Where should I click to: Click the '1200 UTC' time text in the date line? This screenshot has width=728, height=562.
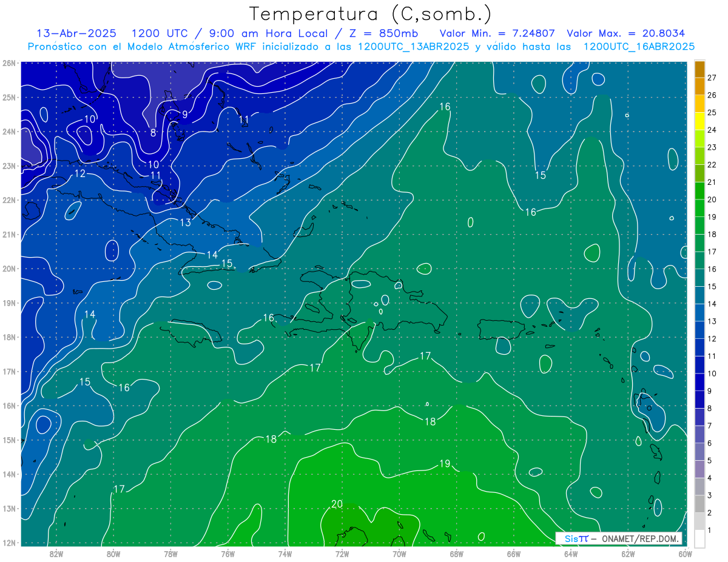pyautogui.click(x=160, y=33)
